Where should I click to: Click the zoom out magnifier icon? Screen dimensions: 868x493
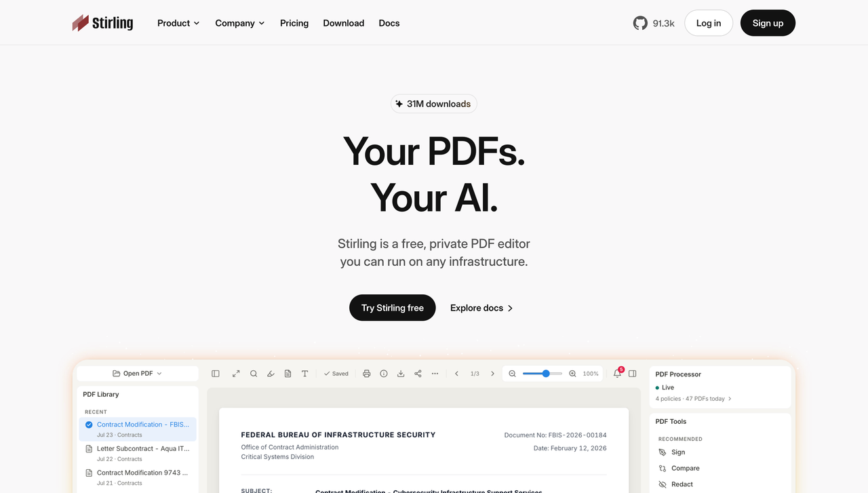click(x=513, y=374)
